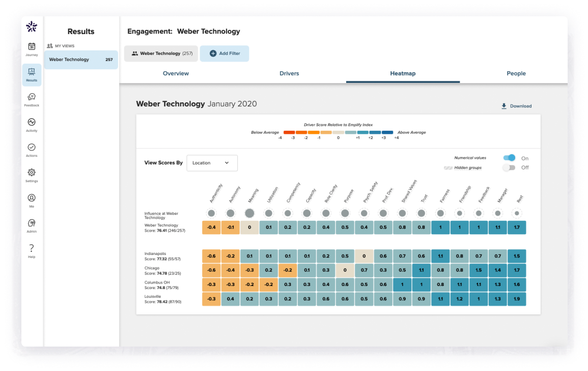Image resolution: width=588 pixels, height=371 pixels.
Task: Click the Friendship column header
Action: point(465,194)
